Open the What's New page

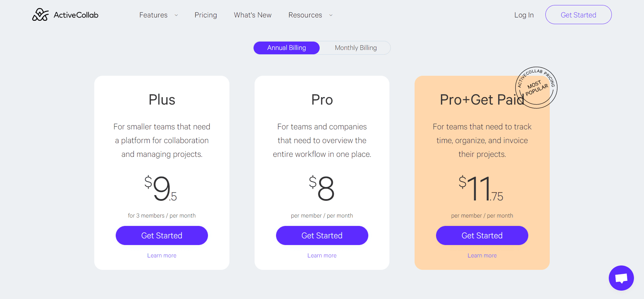(x=253, y=15)
